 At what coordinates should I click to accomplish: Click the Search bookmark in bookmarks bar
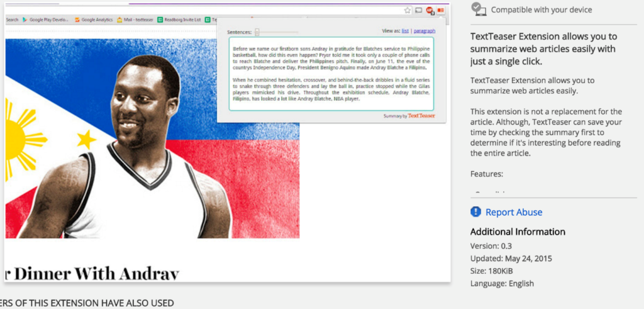12,20
